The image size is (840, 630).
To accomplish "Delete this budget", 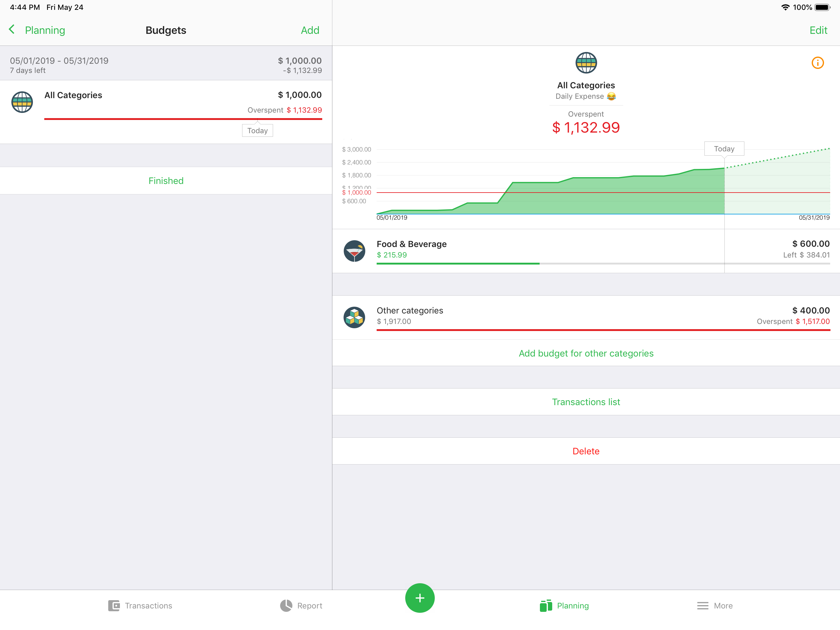I will [586, 451].
